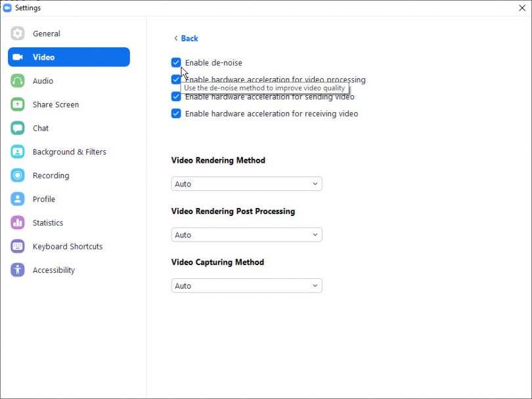The width and height of the screenshot is (532, 399).
Task: Switch to Keyboard Shortcuts settings tab
Action: pyautogui.click(x=67, y=246)
